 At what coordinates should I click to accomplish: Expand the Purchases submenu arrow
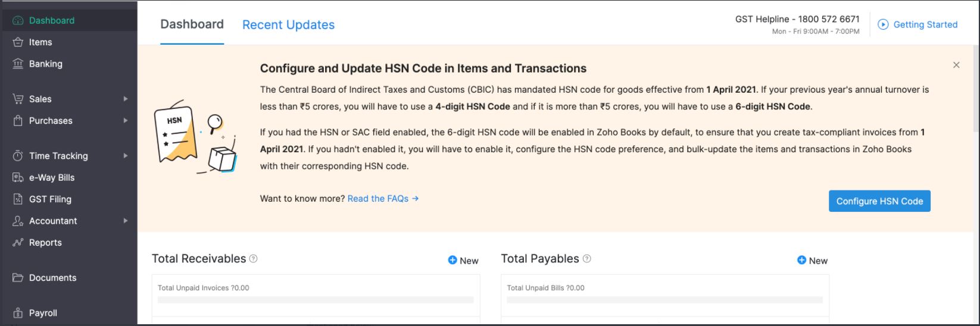(126, 121)
